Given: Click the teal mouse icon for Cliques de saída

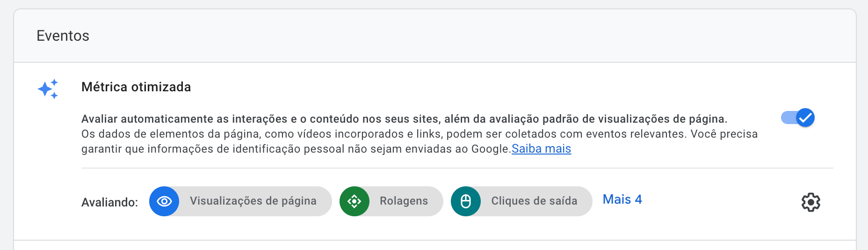Looking at the screenshot, I should [x=466, y=201].
